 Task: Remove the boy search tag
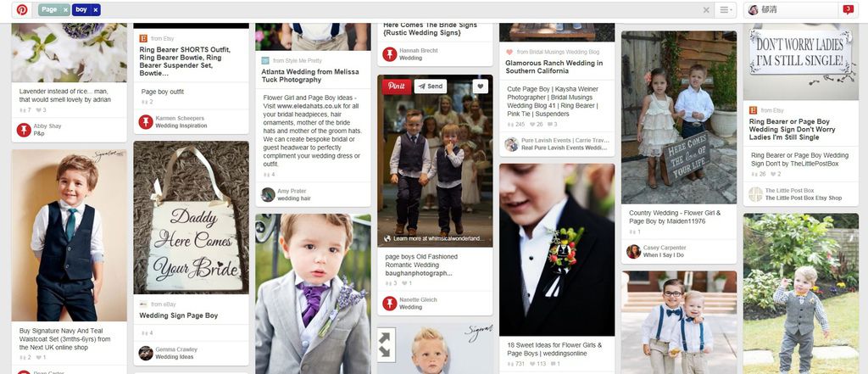[95, 10]
